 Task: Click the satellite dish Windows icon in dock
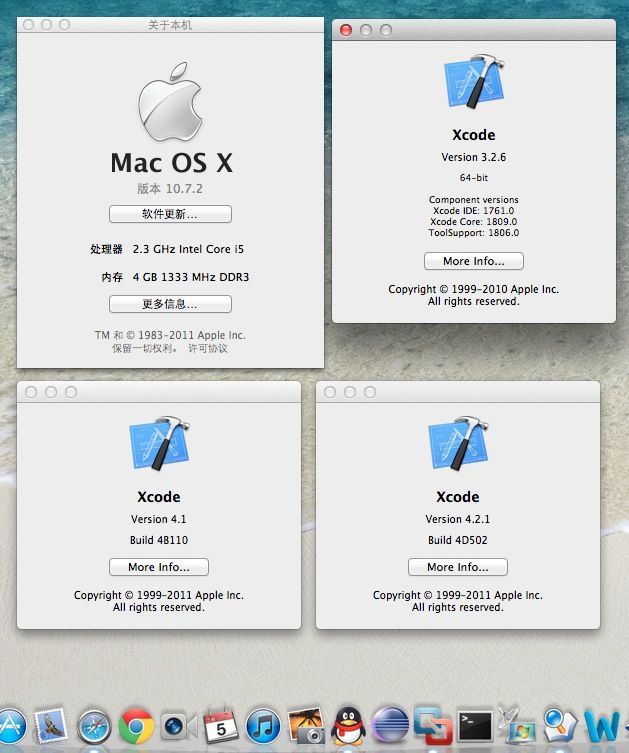pos(516,725)
